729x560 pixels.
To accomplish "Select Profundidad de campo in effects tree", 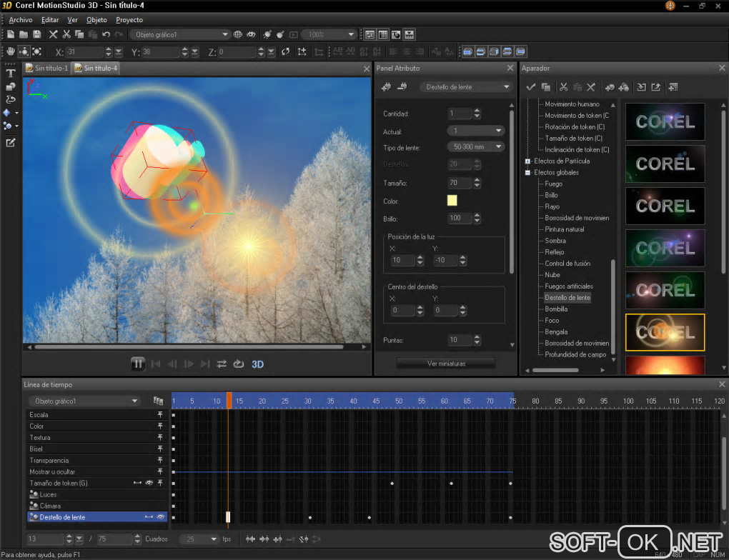I will 575,354.
